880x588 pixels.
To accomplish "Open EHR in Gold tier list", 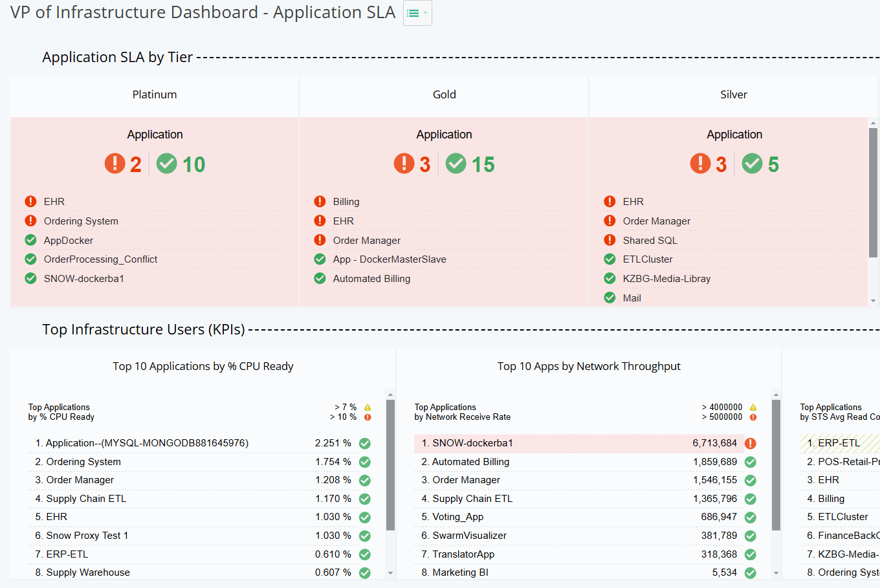I will pyautogui.click(x=344, y=221).
